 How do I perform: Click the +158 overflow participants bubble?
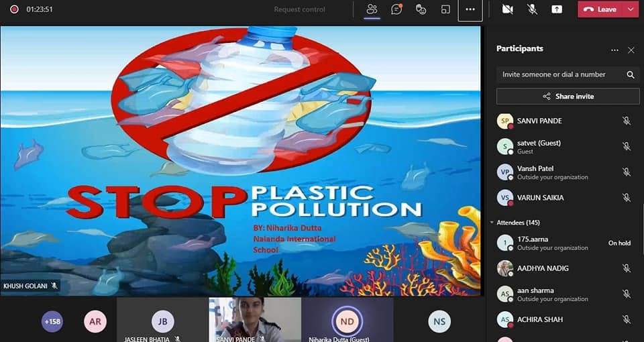point(52,321)
